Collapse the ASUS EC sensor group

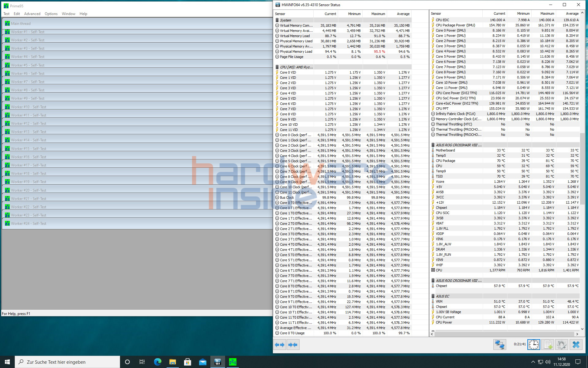433,296
